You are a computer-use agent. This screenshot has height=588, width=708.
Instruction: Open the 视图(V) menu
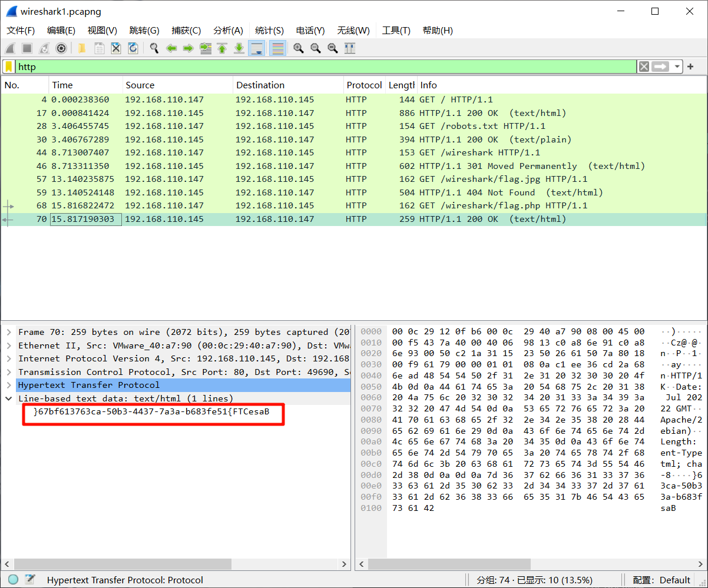click(x=102, y=31)
